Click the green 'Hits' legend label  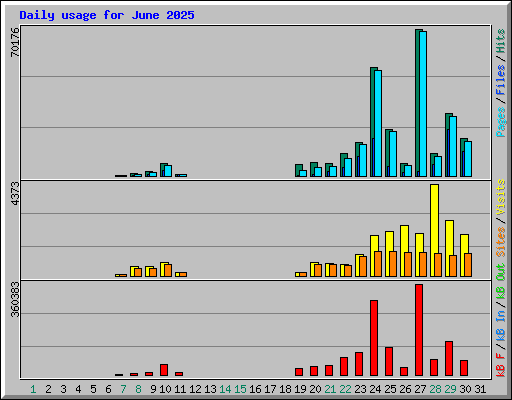pyautogui.click(x=500, y=41)
